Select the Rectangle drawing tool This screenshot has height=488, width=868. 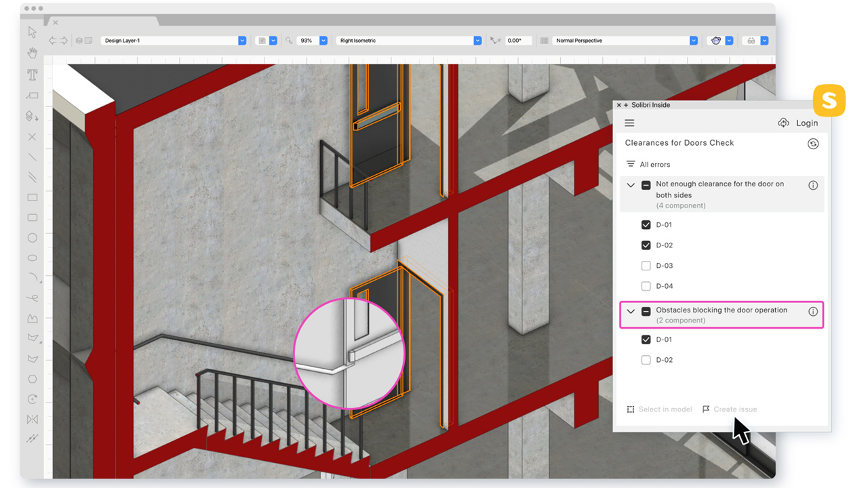(32, 197)
